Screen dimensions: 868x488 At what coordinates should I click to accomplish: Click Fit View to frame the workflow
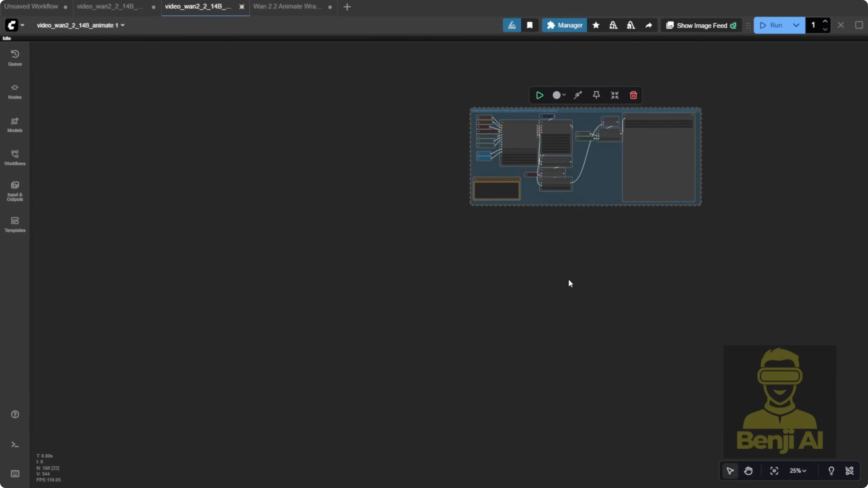tap(774, 471)
